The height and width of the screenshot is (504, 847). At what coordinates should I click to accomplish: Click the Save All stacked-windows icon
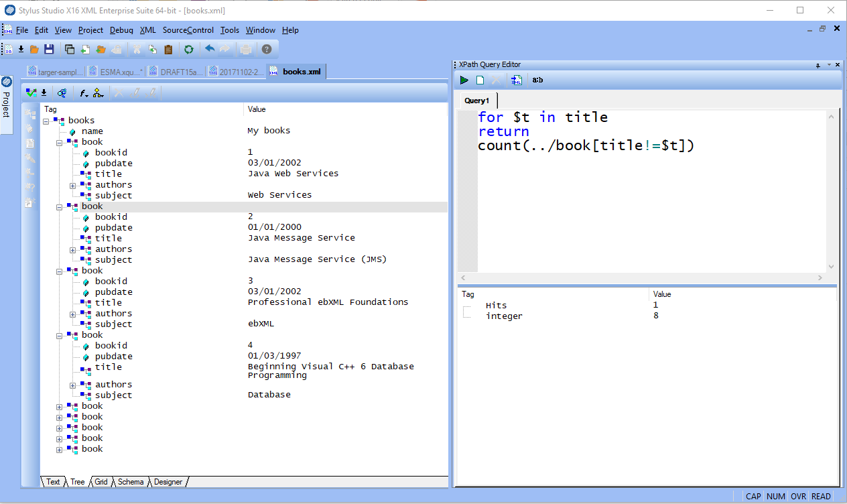coord(70,50)
